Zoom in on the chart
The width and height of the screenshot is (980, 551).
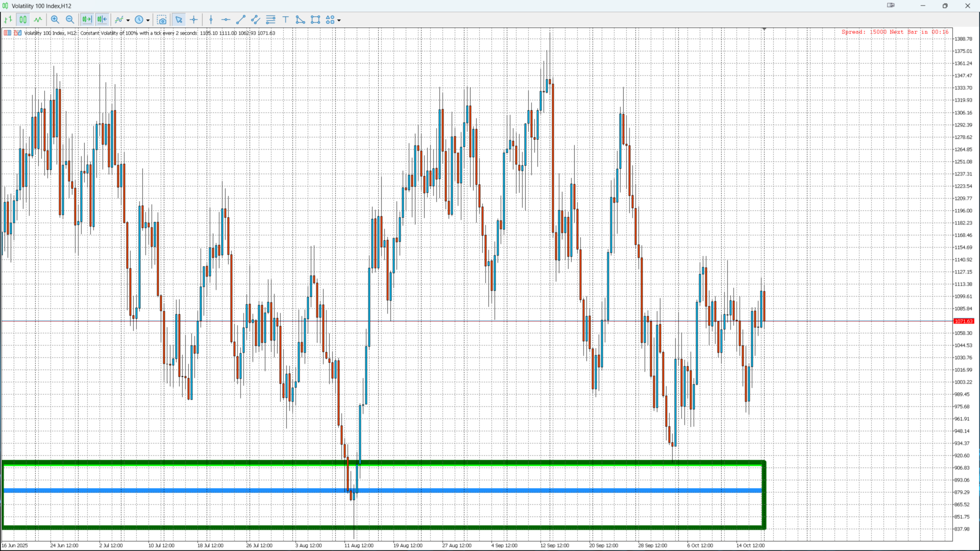(x=55, y=20)
